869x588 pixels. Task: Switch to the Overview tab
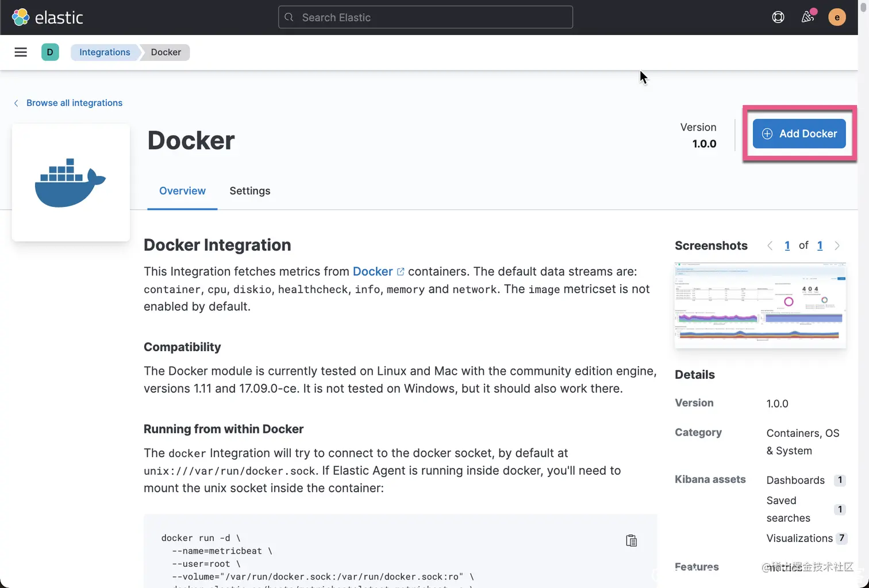point(182,191)
